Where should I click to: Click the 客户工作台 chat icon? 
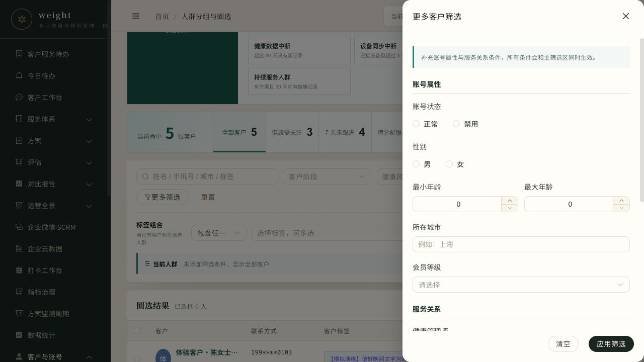click(19, 97)
